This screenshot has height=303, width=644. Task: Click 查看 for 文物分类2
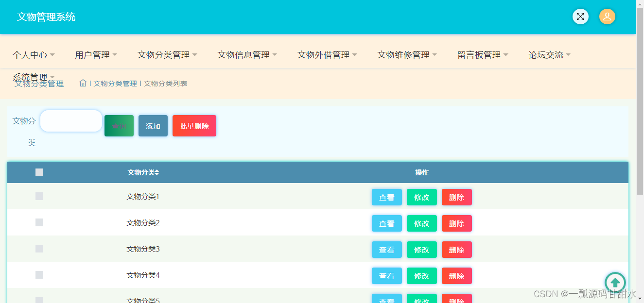pyautogui.click(x=387, y=223)
